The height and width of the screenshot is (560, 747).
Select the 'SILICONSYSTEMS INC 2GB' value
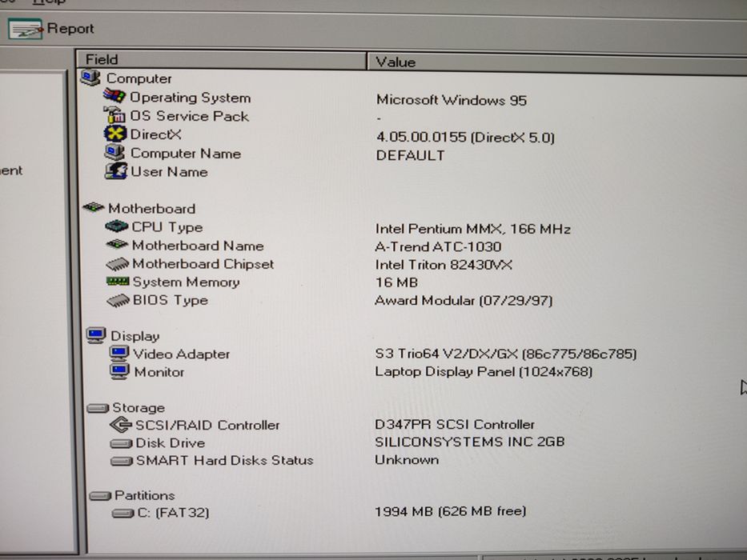470,442
